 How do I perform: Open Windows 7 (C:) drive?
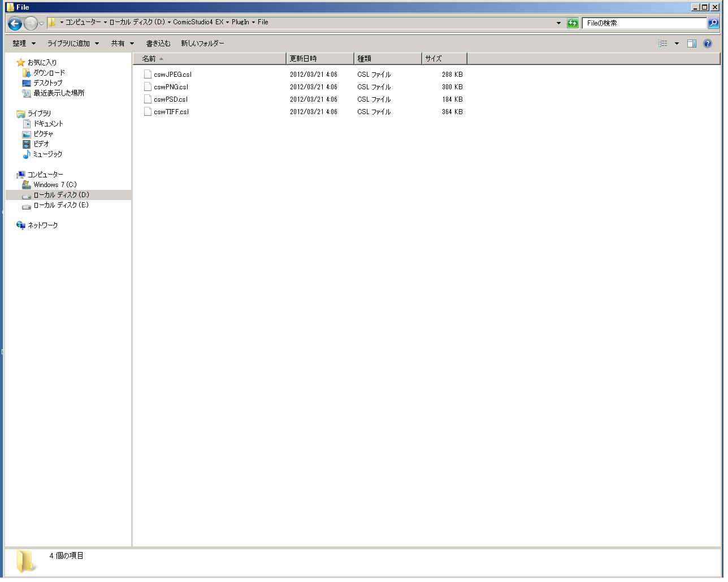[x=54, y=185]
